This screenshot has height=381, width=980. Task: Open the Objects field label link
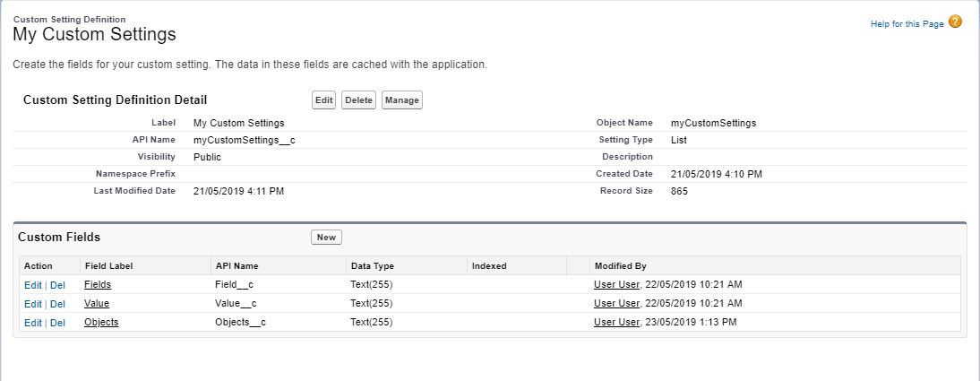click(101, 323)
